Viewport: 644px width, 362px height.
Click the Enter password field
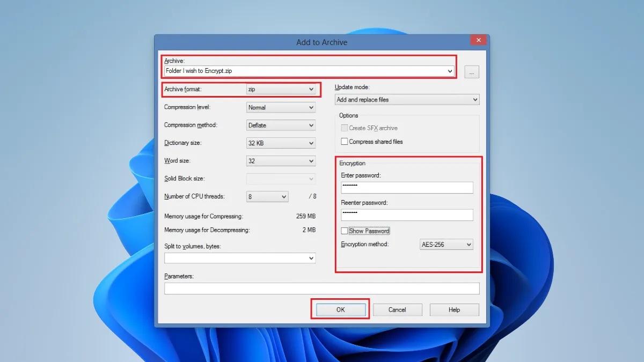tap(407, 187)
